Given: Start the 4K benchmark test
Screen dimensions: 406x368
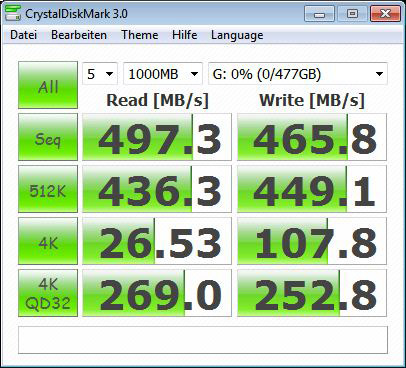Looking at the screenshot, I should point(48,241).
